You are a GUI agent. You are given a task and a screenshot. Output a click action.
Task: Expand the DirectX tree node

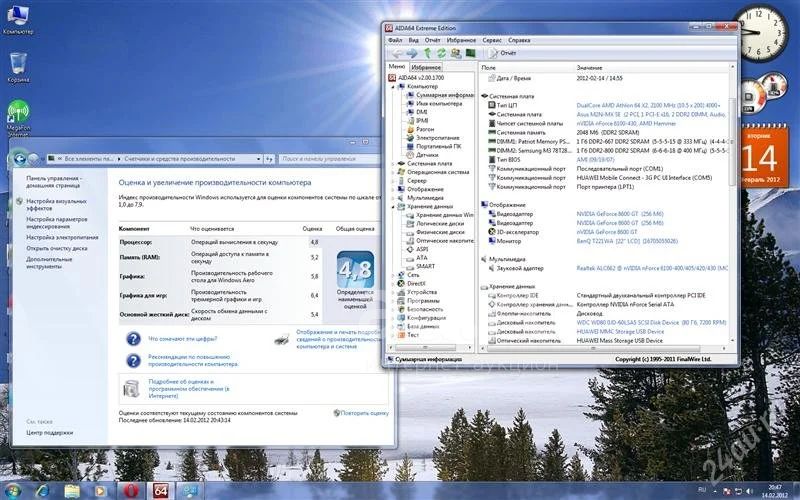point(393,284)
